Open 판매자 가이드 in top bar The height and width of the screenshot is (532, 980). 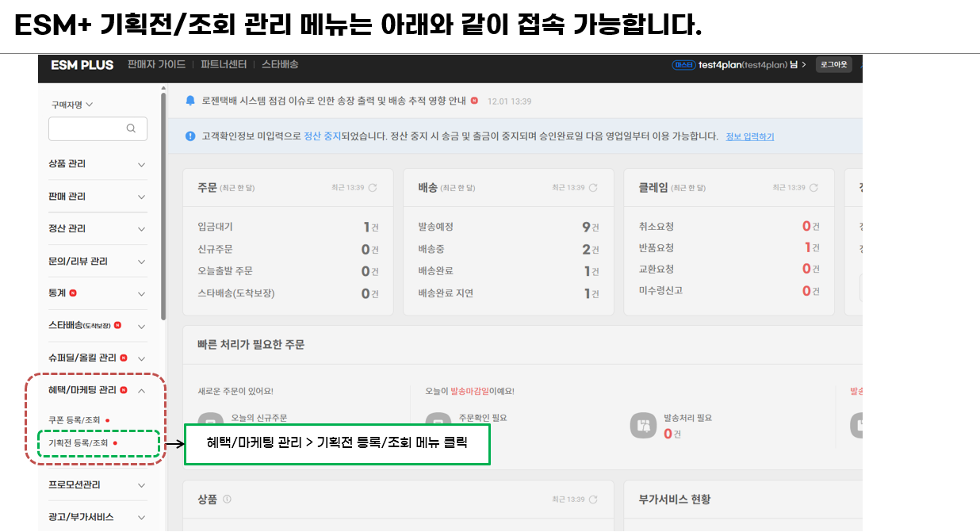point(156,65)
